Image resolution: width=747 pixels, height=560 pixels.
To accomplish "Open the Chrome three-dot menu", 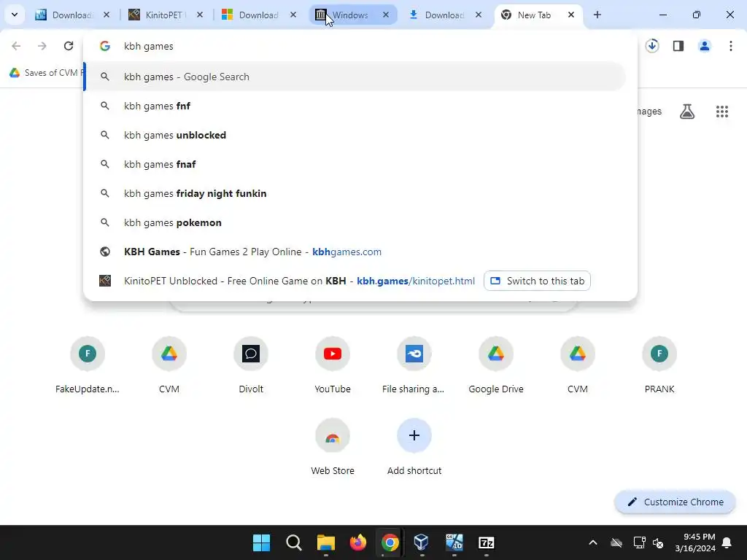I will tap(731, 46).
